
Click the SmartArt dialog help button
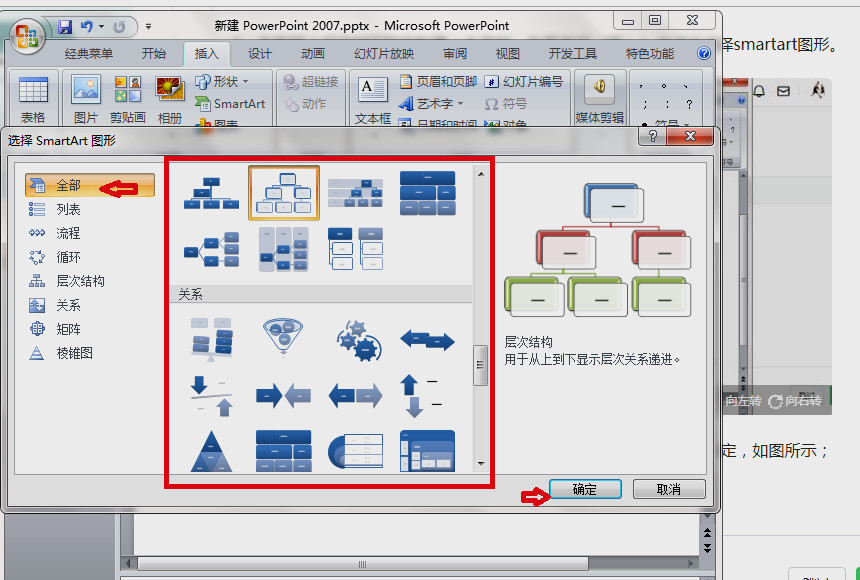pos(653,136)
